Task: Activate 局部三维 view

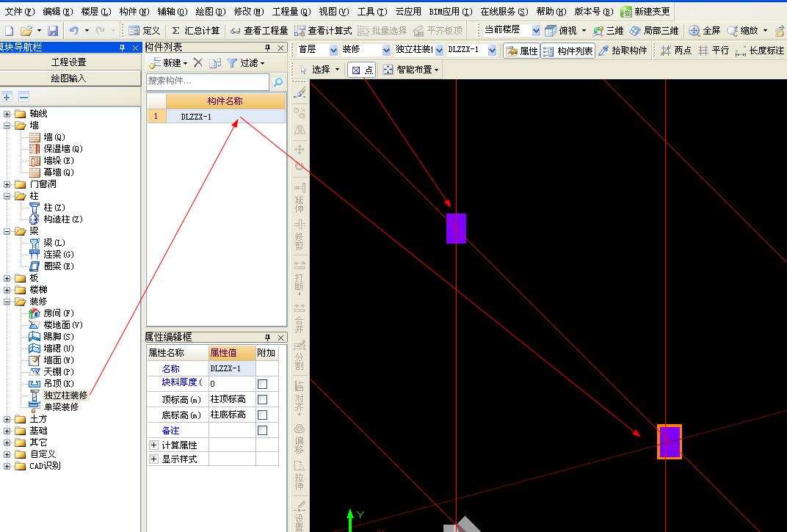Action: [653, 31]
